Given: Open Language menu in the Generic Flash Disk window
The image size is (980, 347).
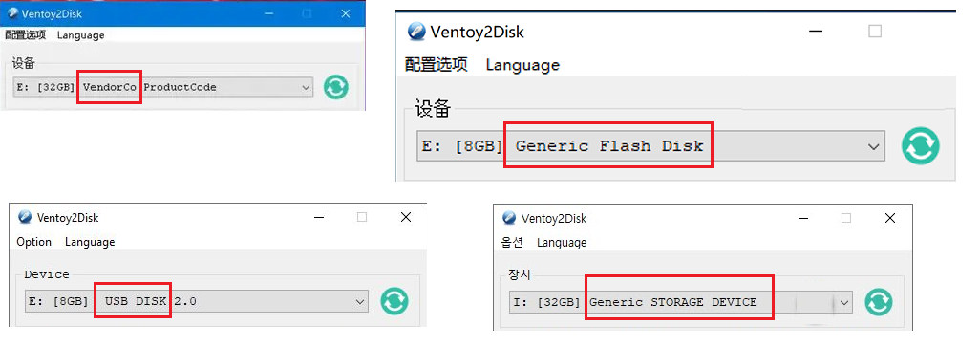Looking at the screenshot, I should point(522,65).
